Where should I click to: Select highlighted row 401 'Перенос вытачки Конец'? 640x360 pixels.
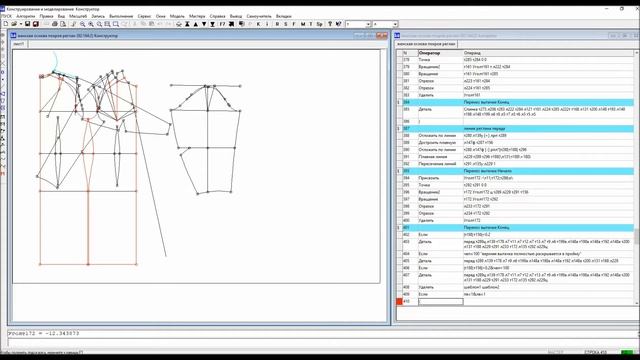[518, 227]
